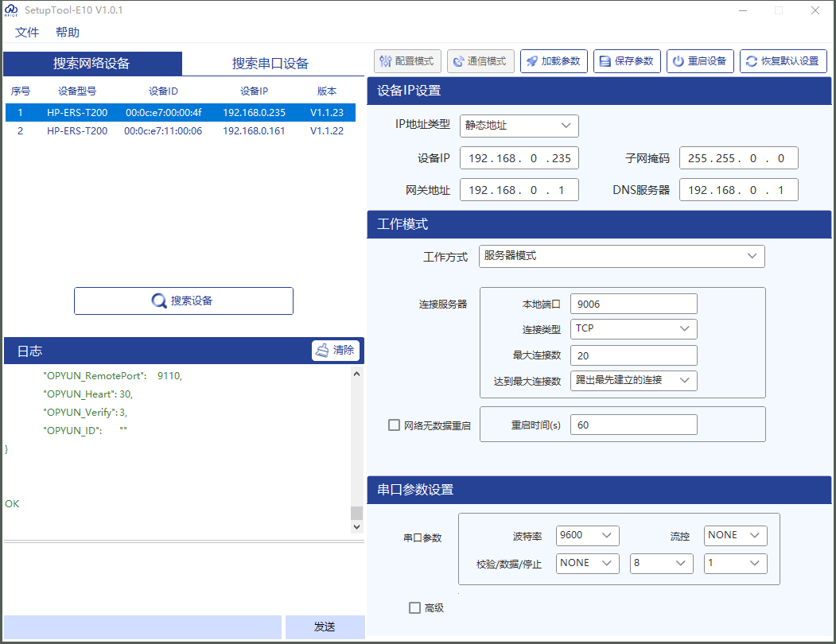Screen dimensions: 836x644
Task: Click the log scrollbar up arrow
Action: click(x=356, y=374)
